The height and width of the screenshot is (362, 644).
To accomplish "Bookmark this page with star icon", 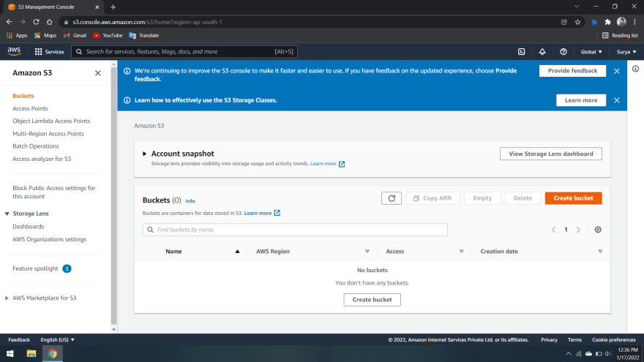I will pyautogui.click(x=577, y=22).
